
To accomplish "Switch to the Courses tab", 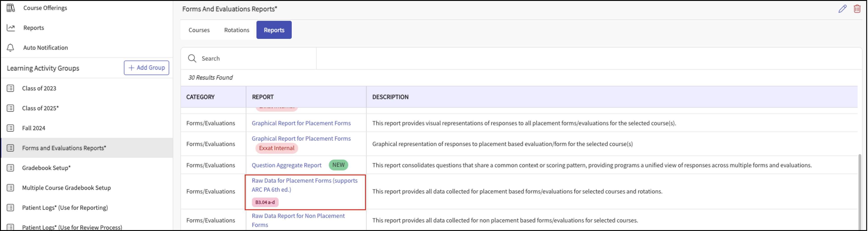I will [199, 30].
